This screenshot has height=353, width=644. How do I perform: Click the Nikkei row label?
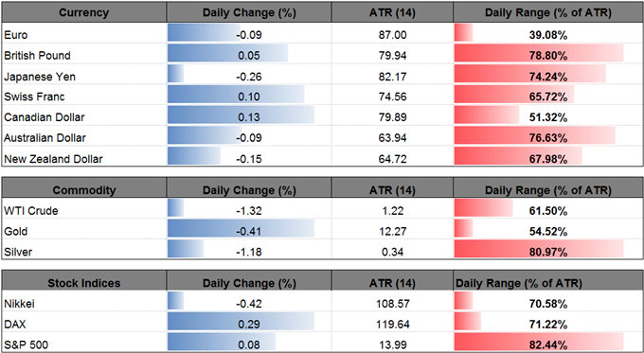[x=19, y=304]
